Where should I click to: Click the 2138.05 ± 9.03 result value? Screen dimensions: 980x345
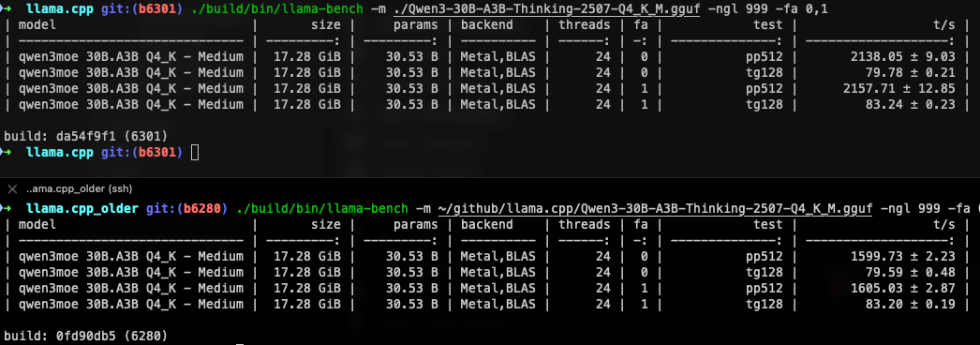coord(903,57)
